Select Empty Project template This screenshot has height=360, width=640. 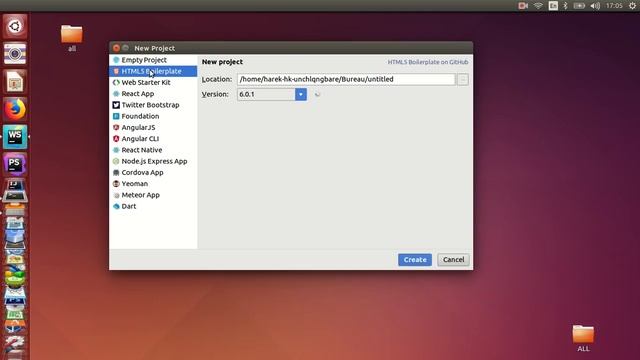[153, 60]
